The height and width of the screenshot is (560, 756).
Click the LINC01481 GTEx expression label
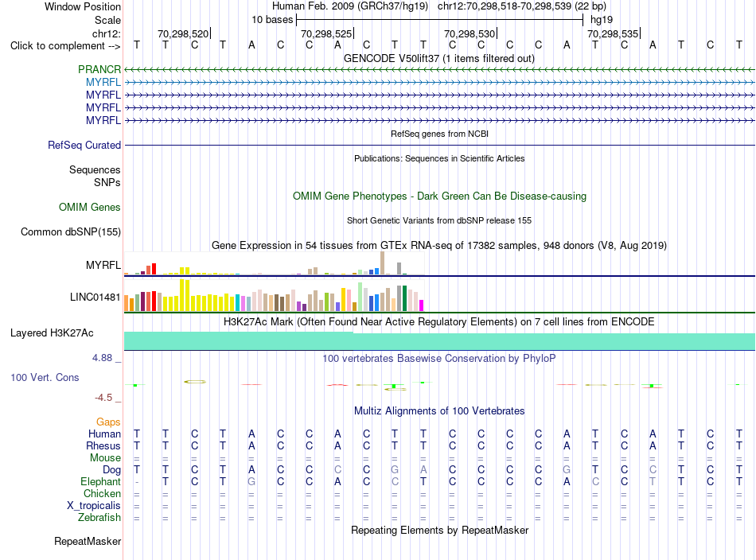95,297
